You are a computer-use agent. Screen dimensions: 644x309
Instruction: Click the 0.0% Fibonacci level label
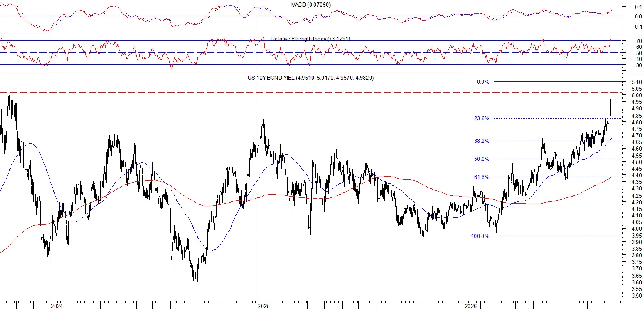483,82
